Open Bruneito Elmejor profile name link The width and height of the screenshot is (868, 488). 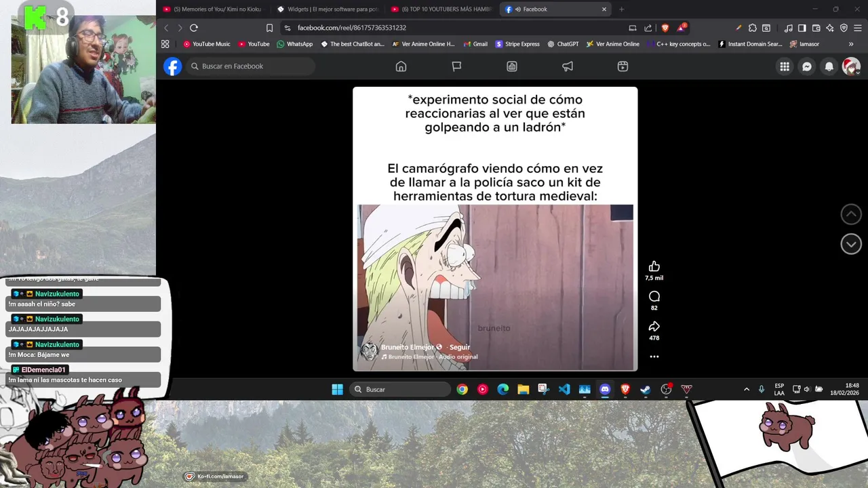(408, 347)
